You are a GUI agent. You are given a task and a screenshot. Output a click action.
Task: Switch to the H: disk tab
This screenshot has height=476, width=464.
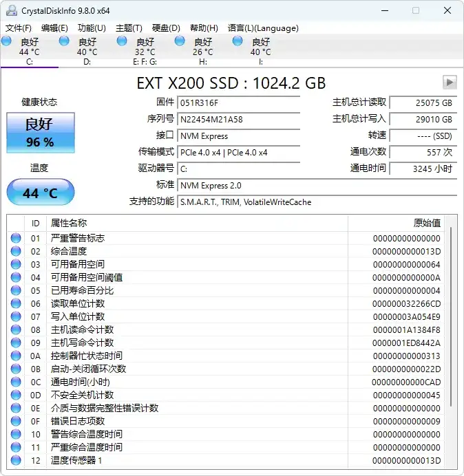pos(202,51)
